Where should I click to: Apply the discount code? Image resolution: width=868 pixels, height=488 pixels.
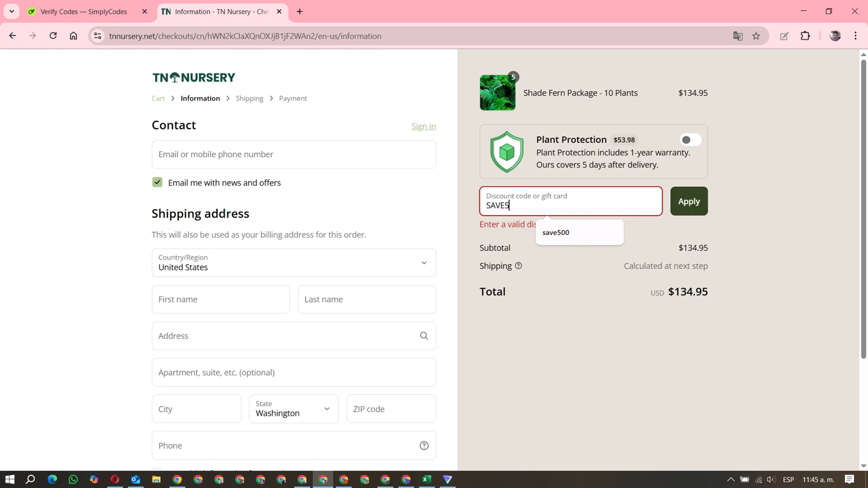pos(689,201)
